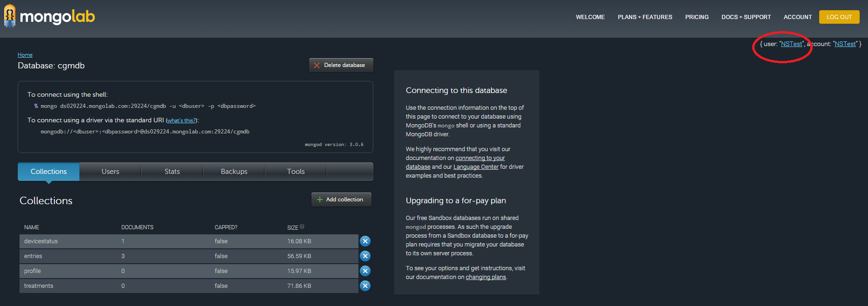Viewport: 868px width, 306px height.
Task: Open the PRICING menu item
Action: 696,17
